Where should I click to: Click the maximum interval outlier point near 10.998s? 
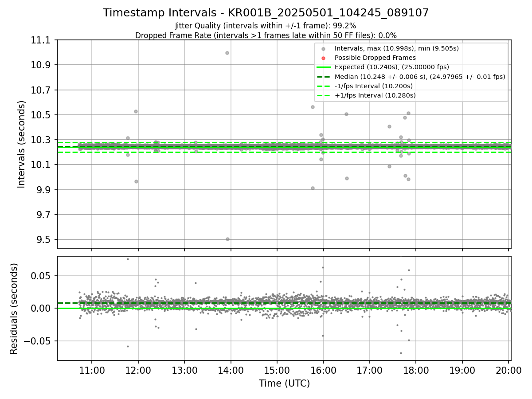tap(227, 53)
